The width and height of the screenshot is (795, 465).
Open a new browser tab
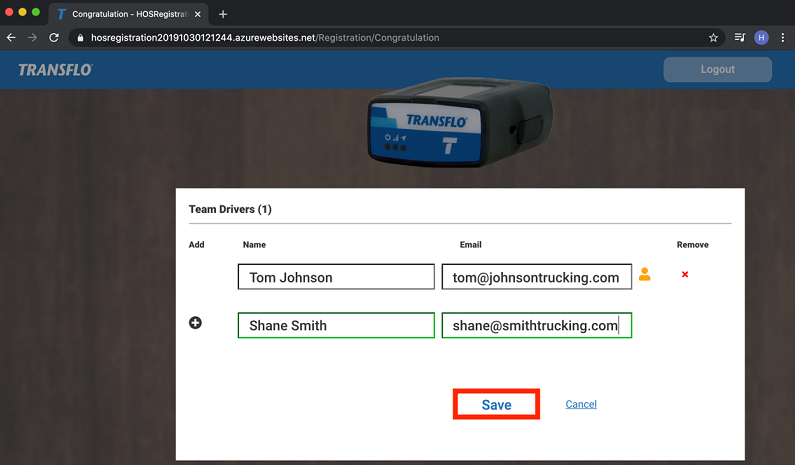click(x=223, y=14)
